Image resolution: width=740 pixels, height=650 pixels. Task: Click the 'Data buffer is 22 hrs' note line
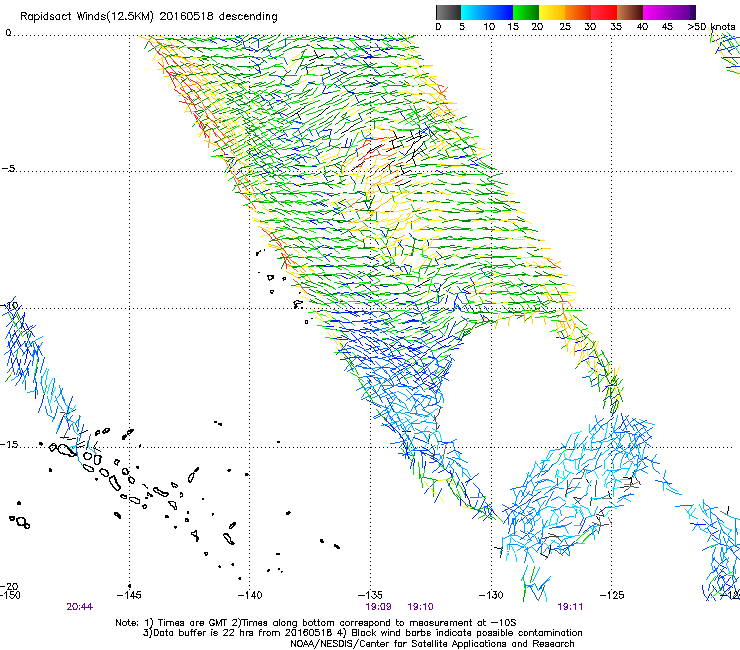[363, 633]
